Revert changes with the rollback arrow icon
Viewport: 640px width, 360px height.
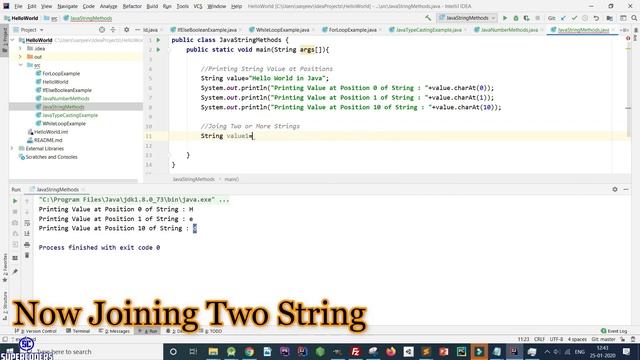(596, 18)
